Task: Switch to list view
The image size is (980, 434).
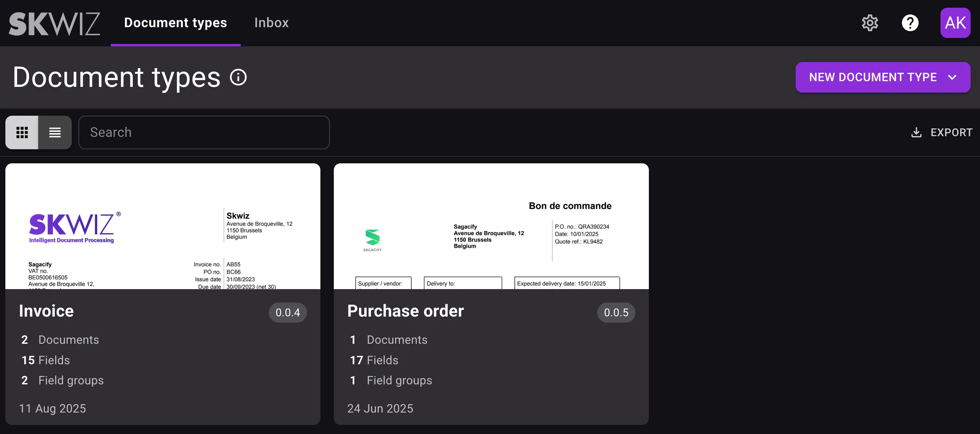Action: (x=55, y=132)
